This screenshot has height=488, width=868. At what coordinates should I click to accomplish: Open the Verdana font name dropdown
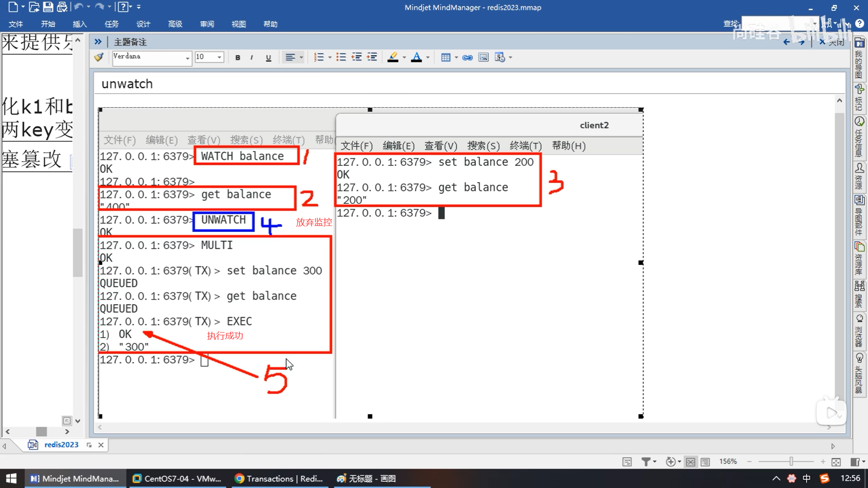pyautogui.click(x=187, y=57)
